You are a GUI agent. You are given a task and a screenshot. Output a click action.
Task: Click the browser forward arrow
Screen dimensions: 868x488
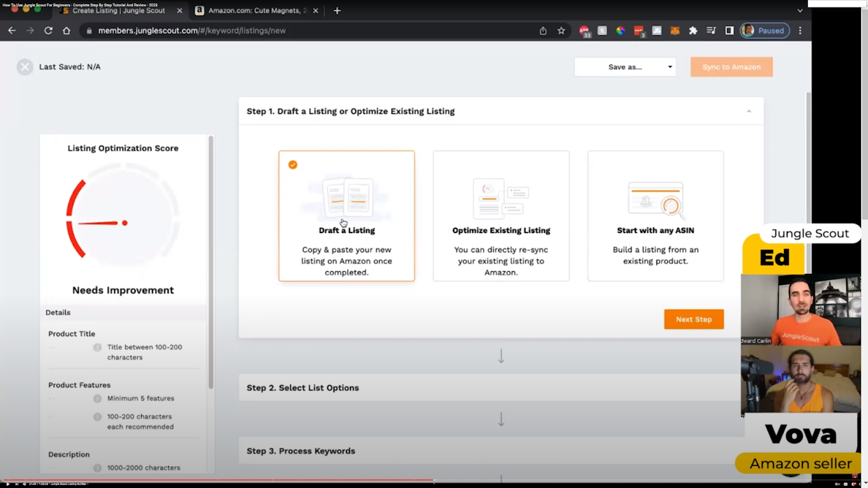click(30, 31)
